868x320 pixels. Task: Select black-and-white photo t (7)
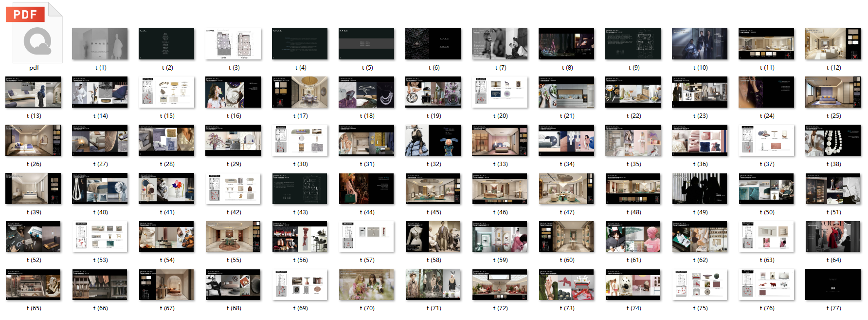(500, 44)
